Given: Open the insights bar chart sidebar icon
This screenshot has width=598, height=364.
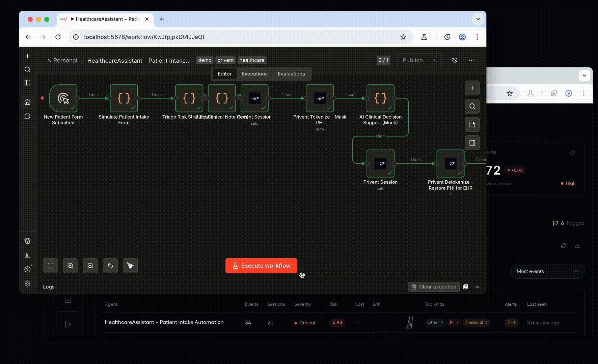Looking at the screenshot, I should coord(28,255).
